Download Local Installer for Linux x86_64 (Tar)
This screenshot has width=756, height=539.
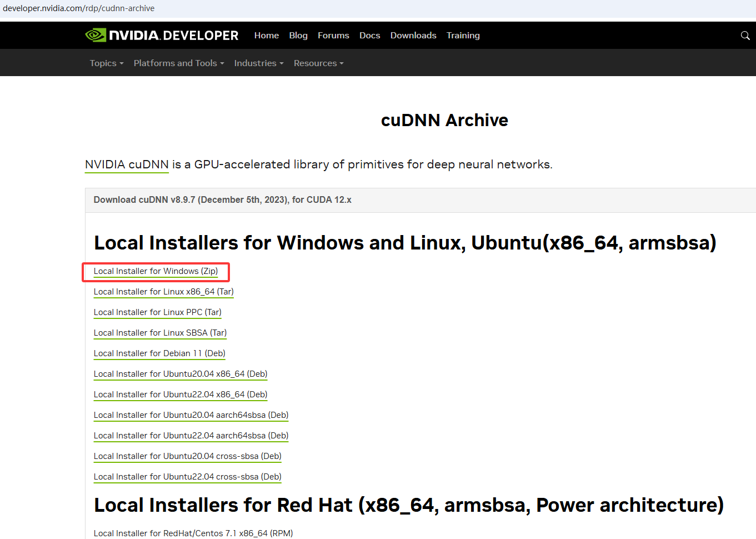163,292
